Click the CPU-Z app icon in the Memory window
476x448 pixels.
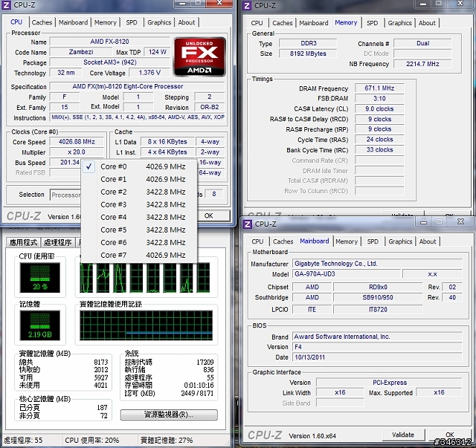point(247,5)
